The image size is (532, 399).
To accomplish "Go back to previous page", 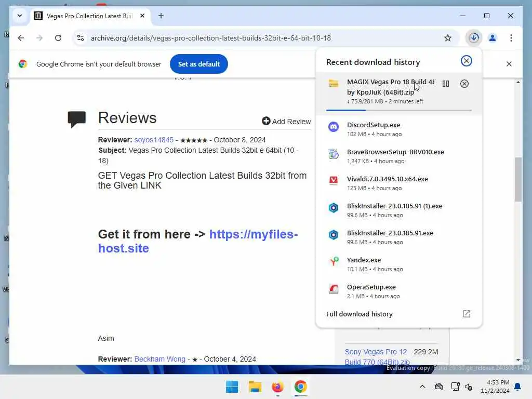I will click(x=21, y=38).
